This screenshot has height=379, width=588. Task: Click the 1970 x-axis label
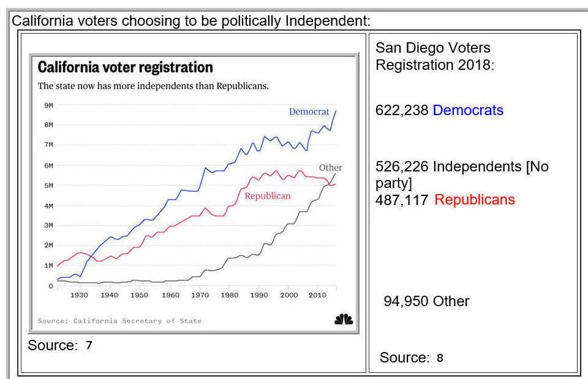pyautogui.click(x=200, y=295)
